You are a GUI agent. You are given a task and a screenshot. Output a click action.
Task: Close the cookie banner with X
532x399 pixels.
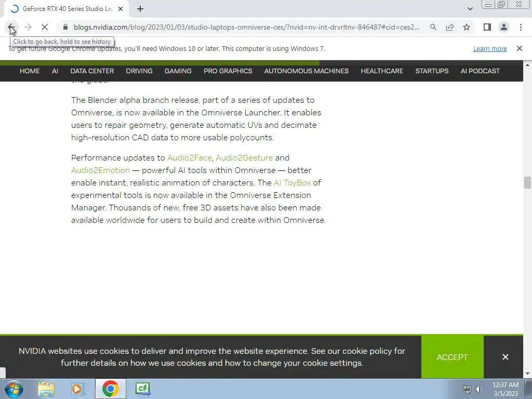[x=505, y=357]
